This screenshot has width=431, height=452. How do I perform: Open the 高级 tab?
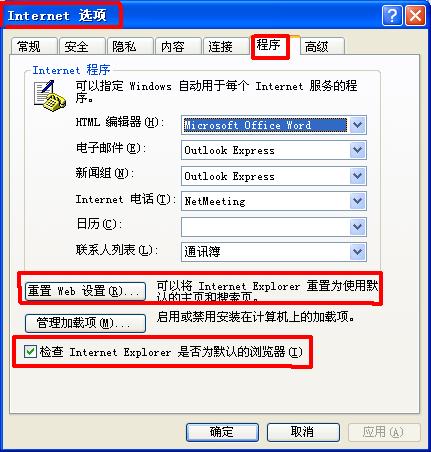click(322, 46)
